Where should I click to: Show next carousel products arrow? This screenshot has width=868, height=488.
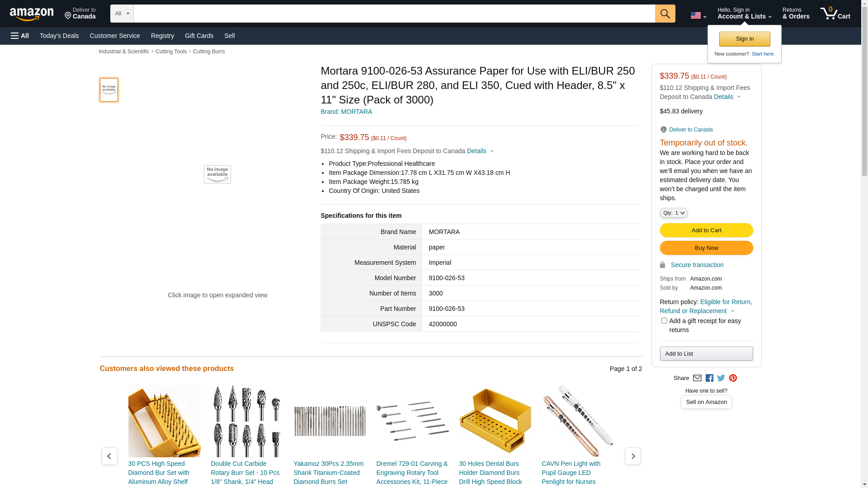(x=632, y=456)
